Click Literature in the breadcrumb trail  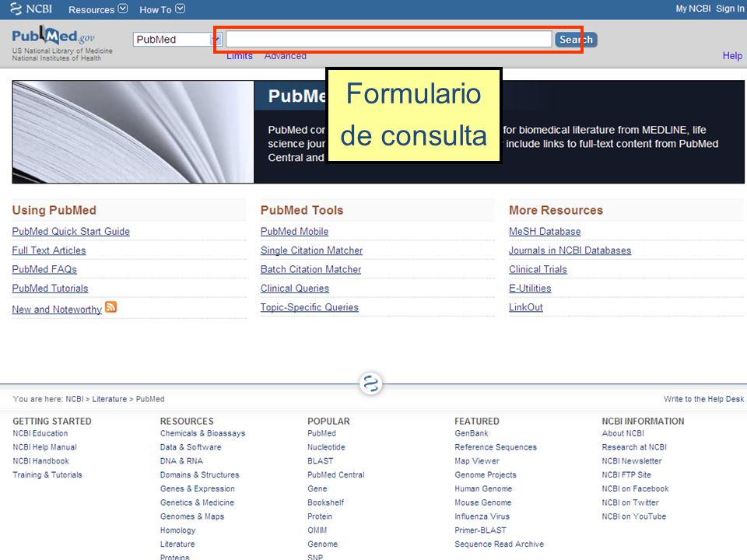click(x=110, y=399)
